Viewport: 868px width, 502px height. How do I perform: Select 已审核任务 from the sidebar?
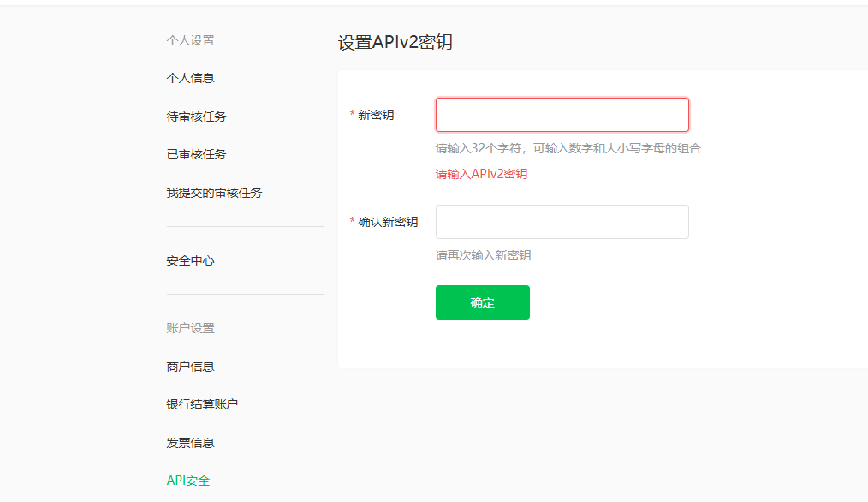tap(196, 154)
